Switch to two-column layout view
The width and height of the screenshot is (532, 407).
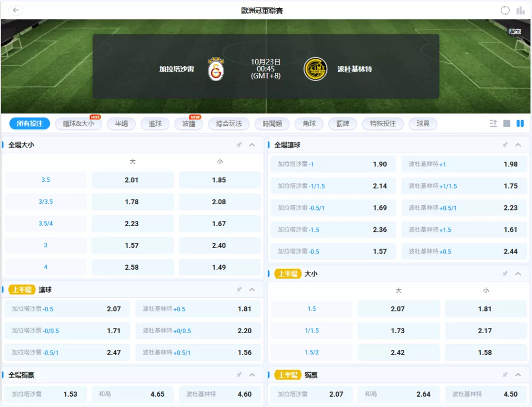pos(520,124)
